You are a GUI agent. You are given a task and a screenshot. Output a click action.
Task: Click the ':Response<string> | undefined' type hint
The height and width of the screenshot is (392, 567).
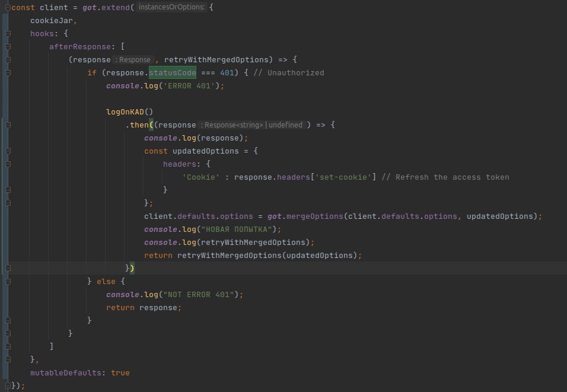(x=253, y=125)
